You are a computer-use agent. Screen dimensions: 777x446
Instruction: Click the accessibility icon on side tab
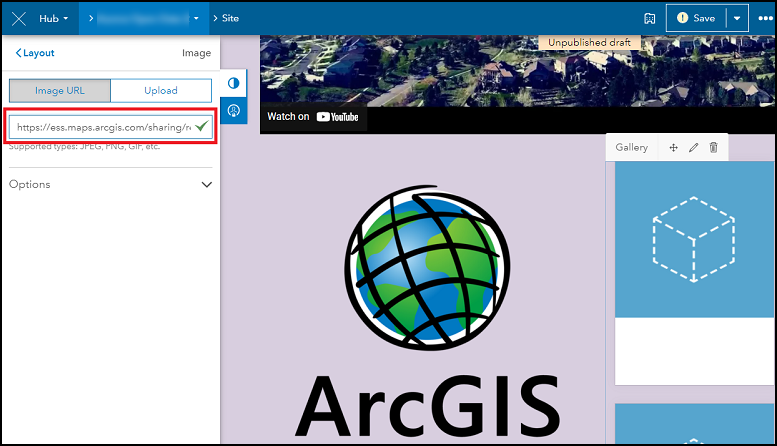[234, 111]
